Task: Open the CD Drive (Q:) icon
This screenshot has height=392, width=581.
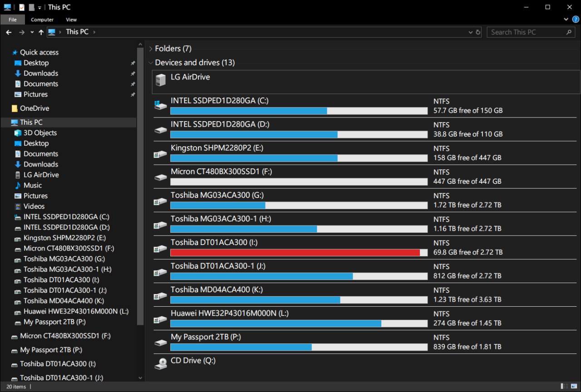Action: point(161,363)
